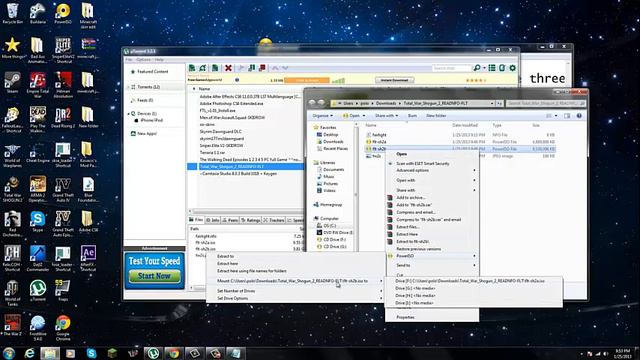Screen dimensions: 640x360
Task: Open Google Chrome desktop icon
Action: coord(63,328)
